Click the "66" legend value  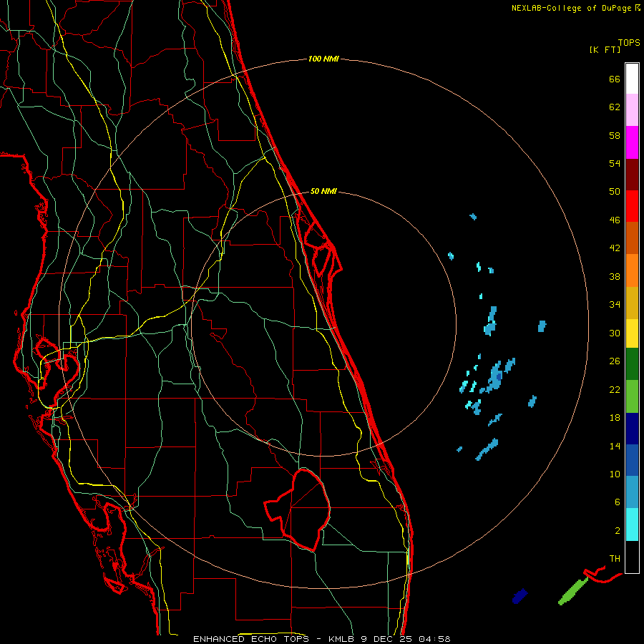(x=615, y=79)
